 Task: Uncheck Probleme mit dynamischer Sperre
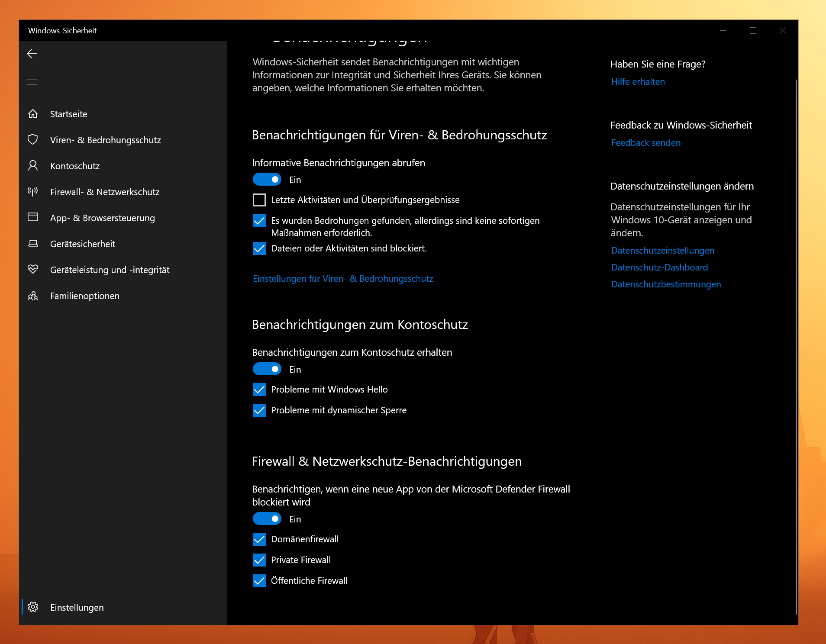click(x=259, y=410)
